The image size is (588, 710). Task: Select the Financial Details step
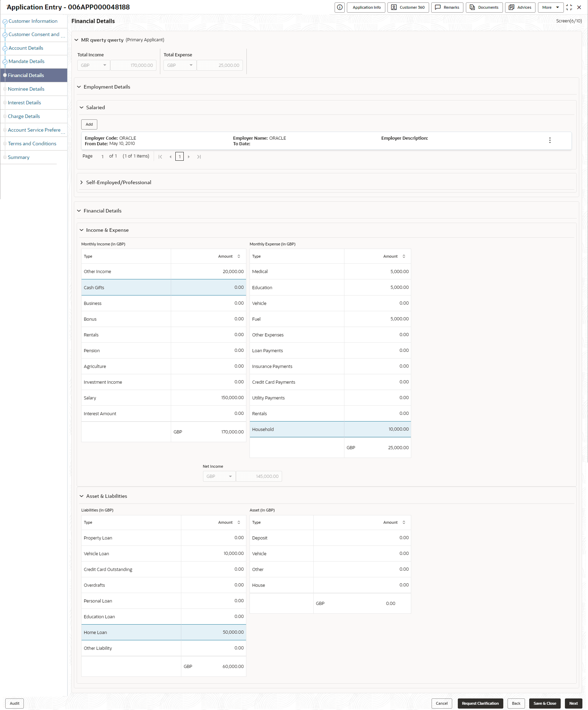34,75
